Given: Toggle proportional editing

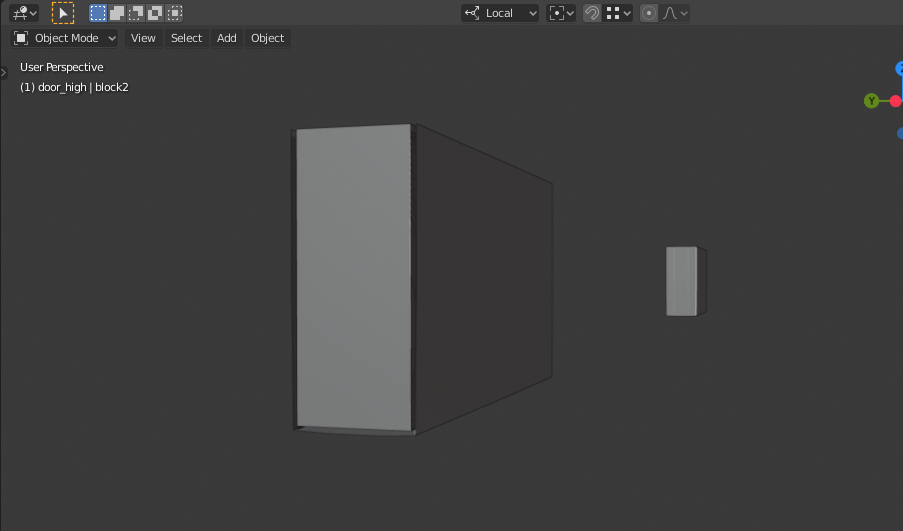Looking at the screenshot, I should 649,13.
